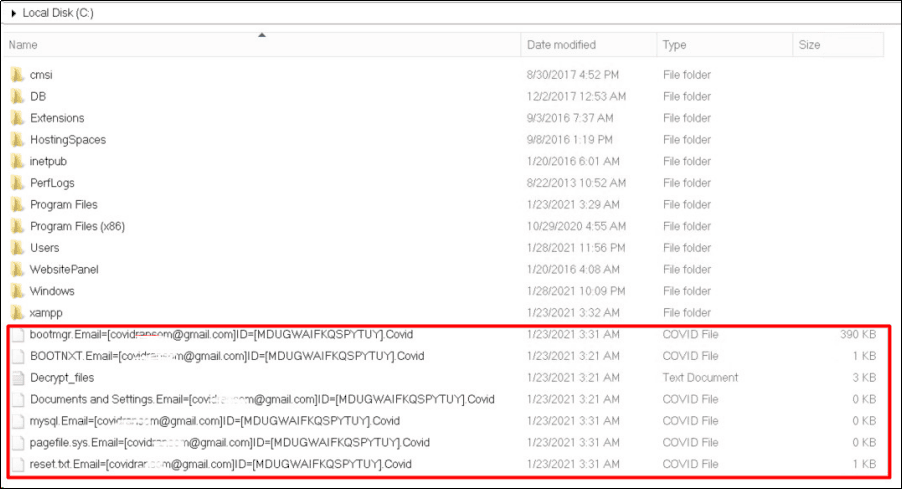Select the xampp folder icon
This screenshot has height=490, width=903.
17,313
